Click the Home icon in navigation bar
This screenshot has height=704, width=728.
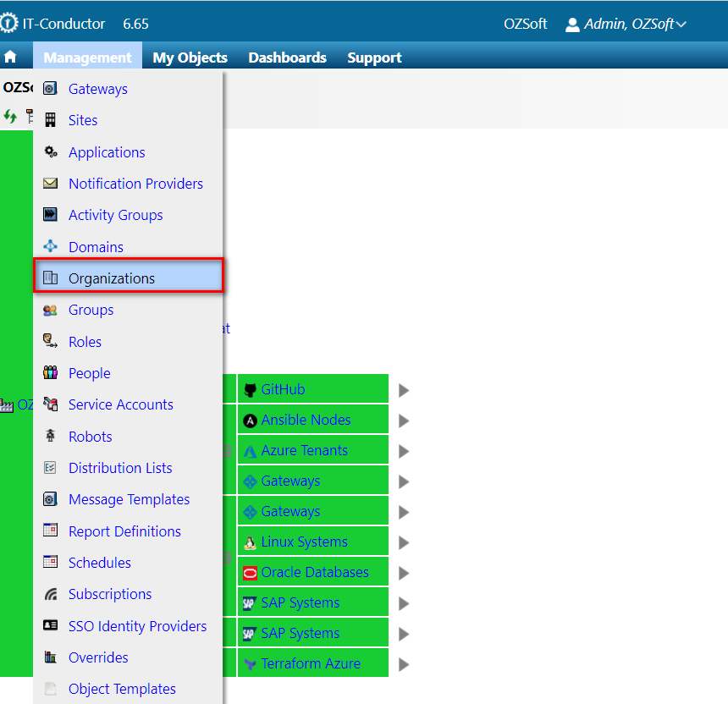pos(10,57)
